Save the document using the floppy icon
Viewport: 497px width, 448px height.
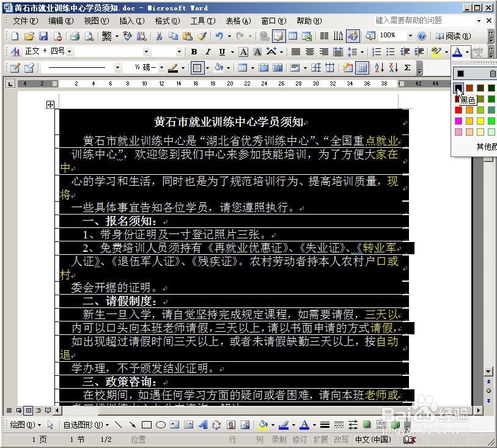43,36
